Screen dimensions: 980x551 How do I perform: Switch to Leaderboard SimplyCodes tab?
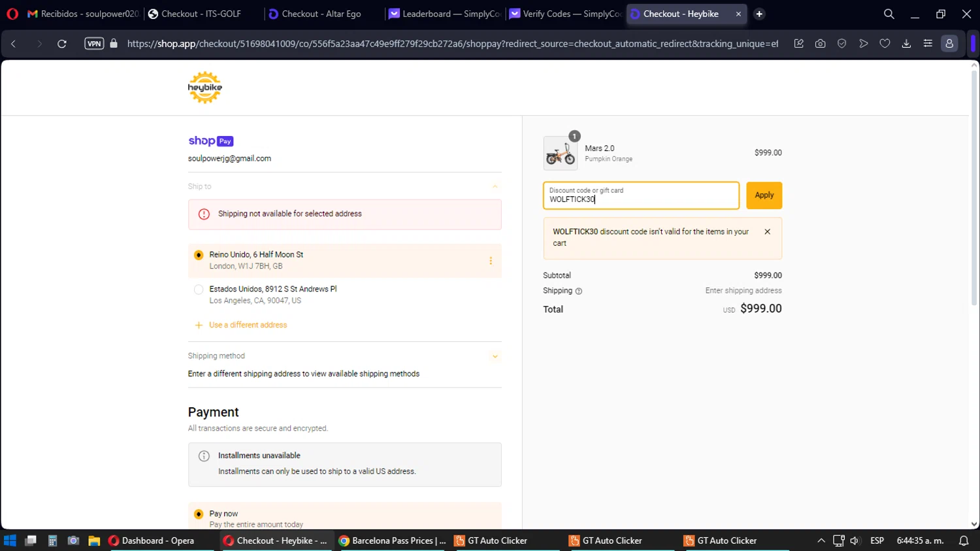pos(444,14)
